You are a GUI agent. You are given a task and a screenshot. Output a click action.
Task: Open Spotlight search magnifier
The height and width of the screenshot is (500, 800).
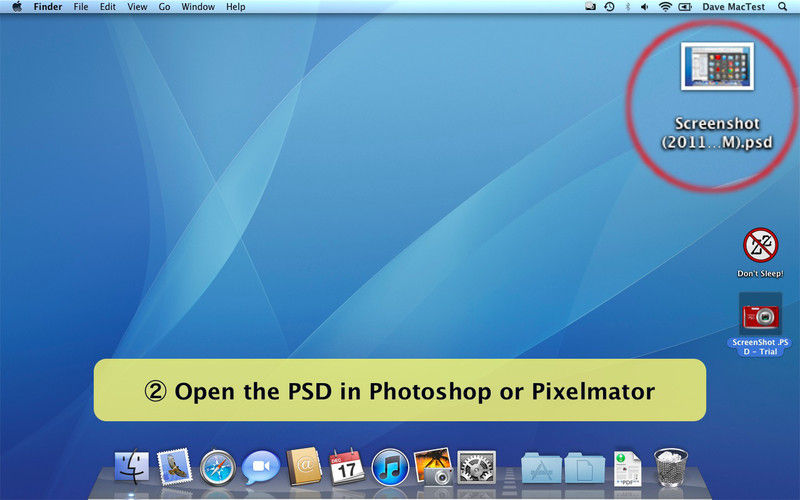[782, 7]
